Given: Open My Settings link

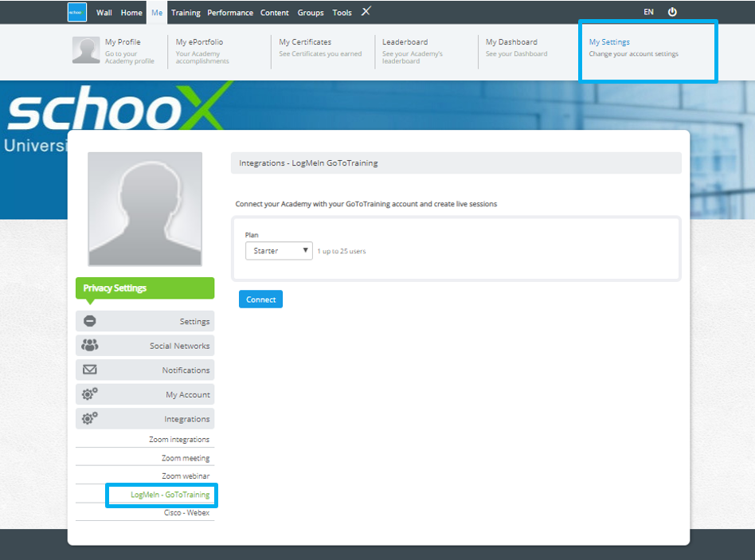Looking at the screenshot, I should (609, 42).
